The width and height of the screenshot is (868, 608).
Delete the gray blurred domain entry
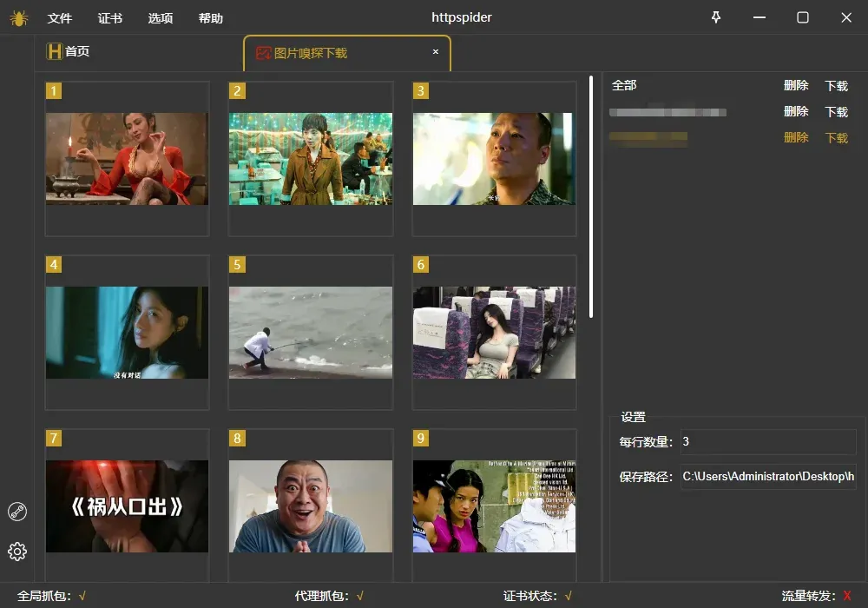[796, 111]
